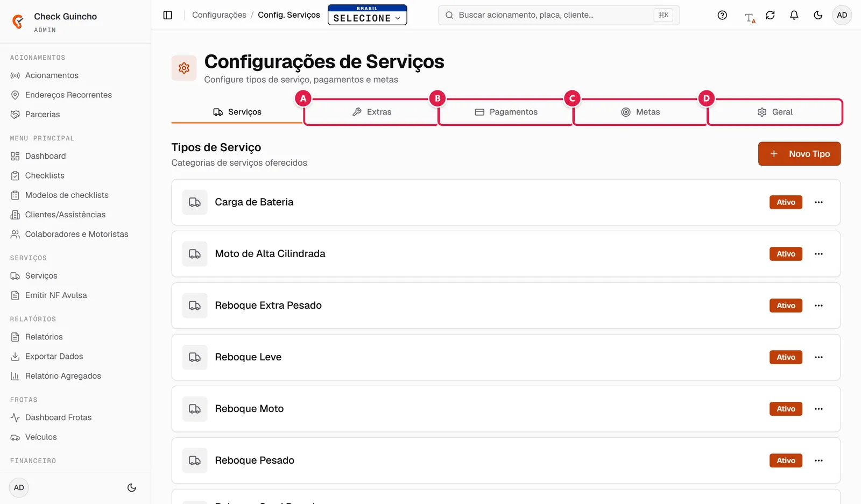861x504 pixels.
Task: Toggle dark mode in sidebar footer
Action: click(132, 488)
